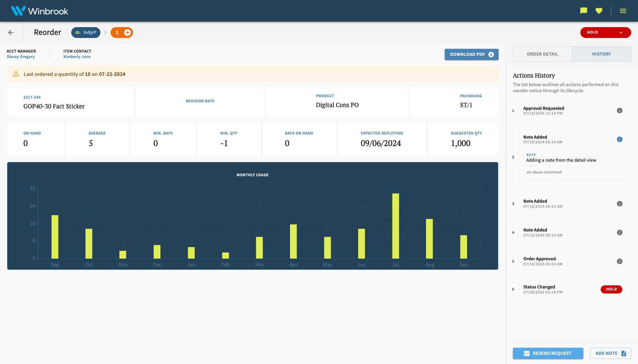Click the plus icon beside the orange 1 badge
Screen dimensions: 638x364
click(127, 33)
